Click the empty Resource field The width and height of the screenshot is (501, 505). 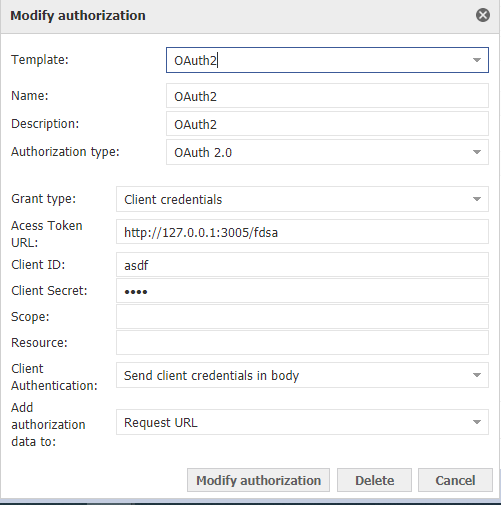(x=302, y=343)
